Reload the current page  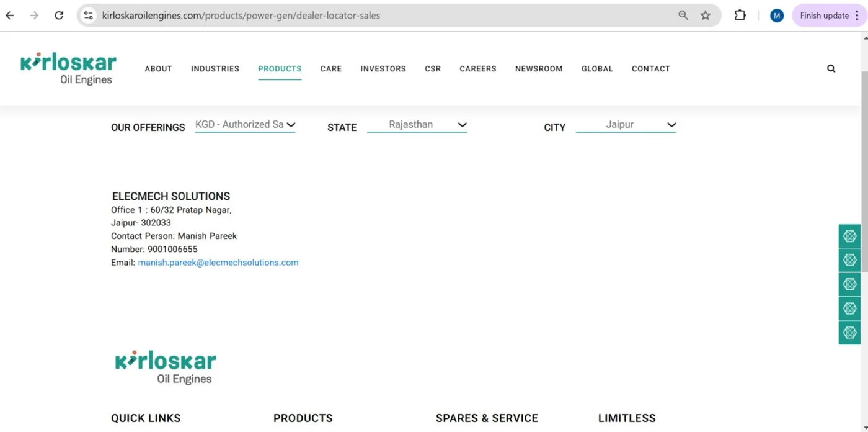(x=59, y=16)
